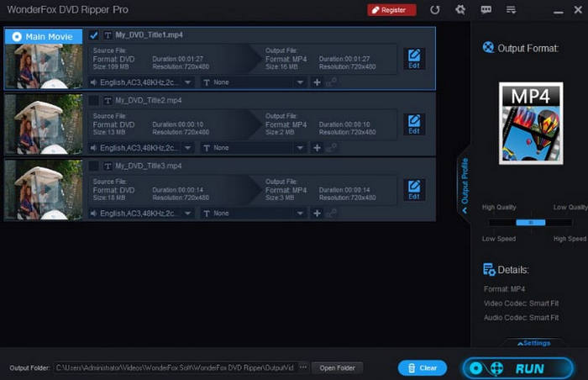Select the My_DVD_Title2.mp4 file name
Image resolution: width=588 pixels, height=380 pixels.
pyautogui.click(x=149, y=101)
